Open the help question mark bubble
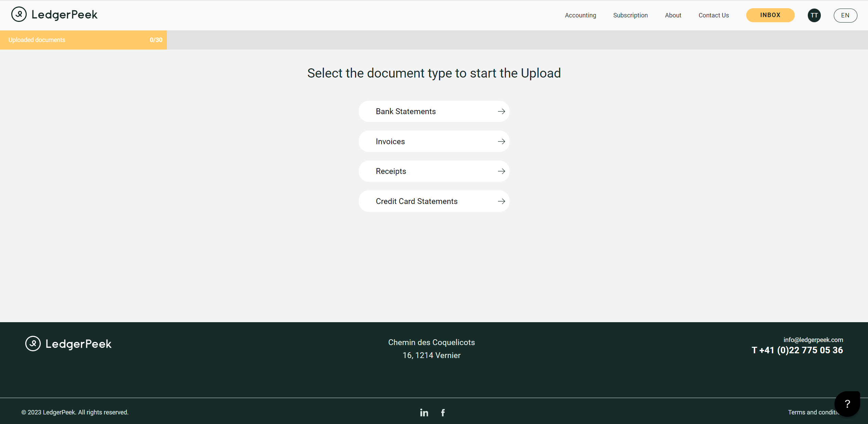Screen dimensions: 868x424 click(x=847, y=404)
